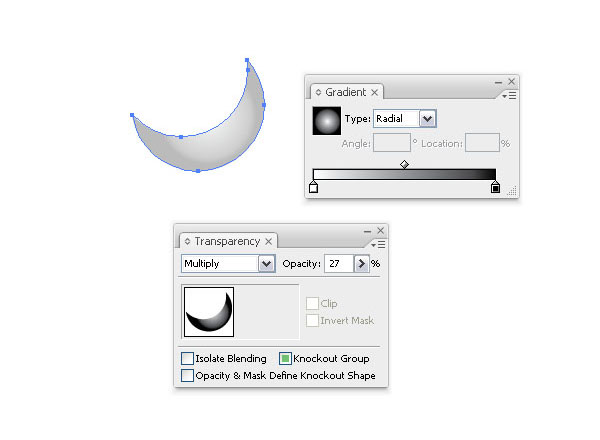Select the top anchor point of crescent
This screenshot has height=440, width=600.
tap(247, 60)
